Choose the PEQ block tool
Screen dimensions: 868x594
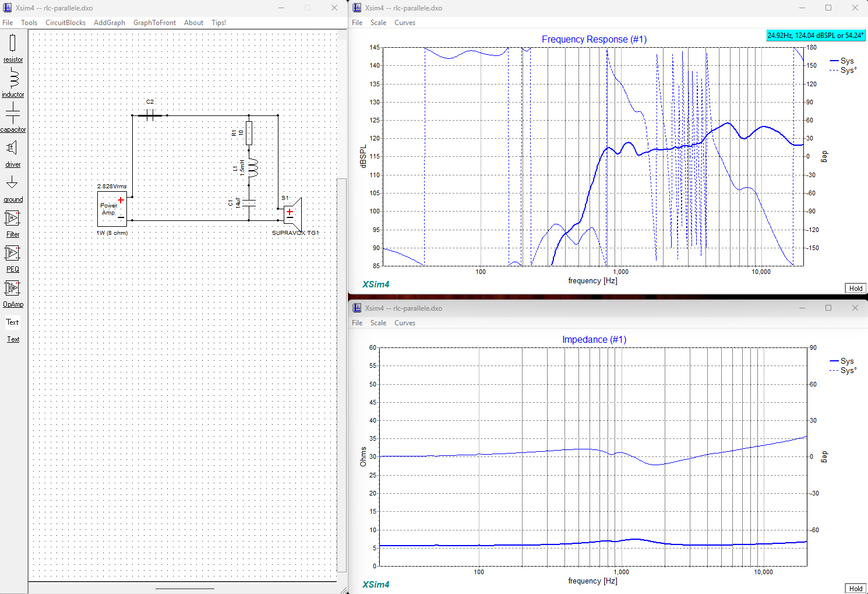[13, 258]
